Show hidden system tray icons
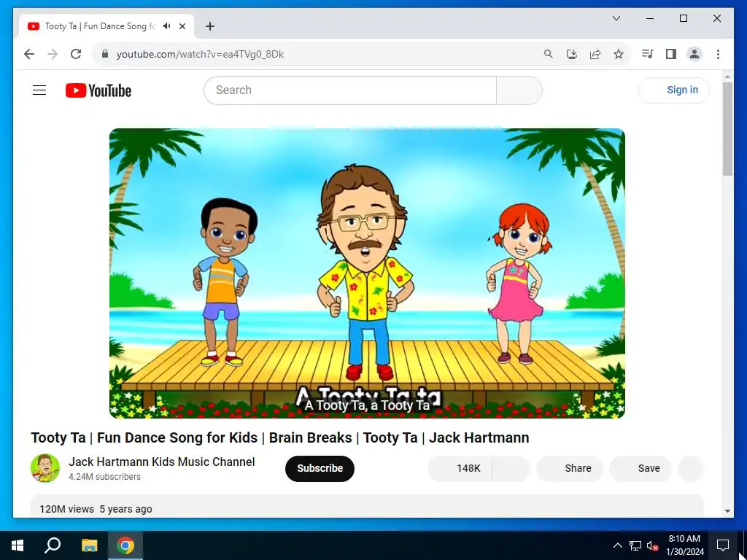Viewport: 747px width, 560px height. click(x=617, y=545)
